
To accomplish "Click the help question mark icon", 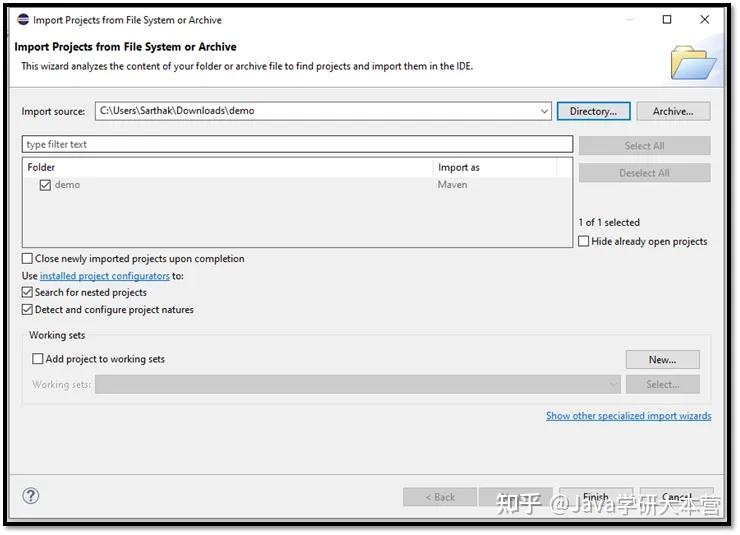I will (31, 496).
